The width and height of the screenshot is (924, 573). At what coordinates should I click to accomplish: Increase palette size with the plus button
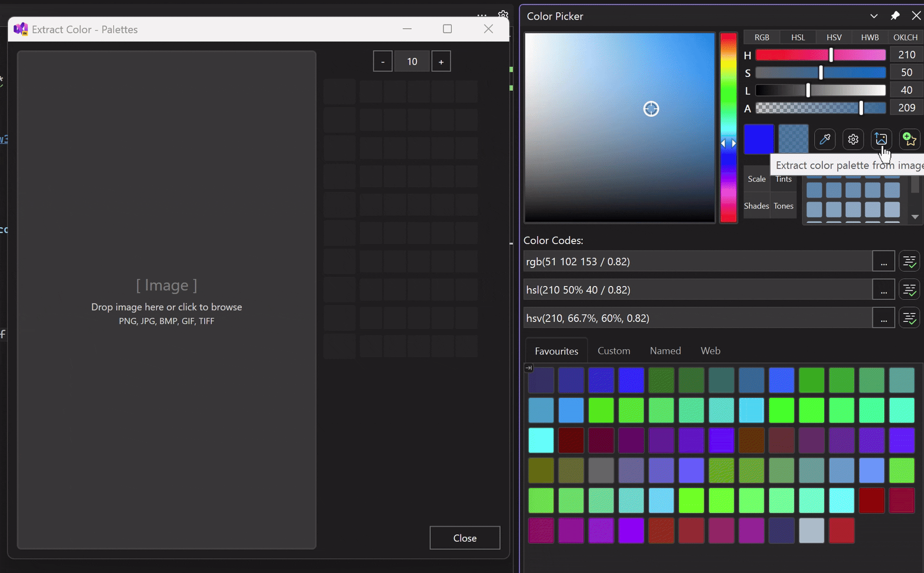[441, 61]
